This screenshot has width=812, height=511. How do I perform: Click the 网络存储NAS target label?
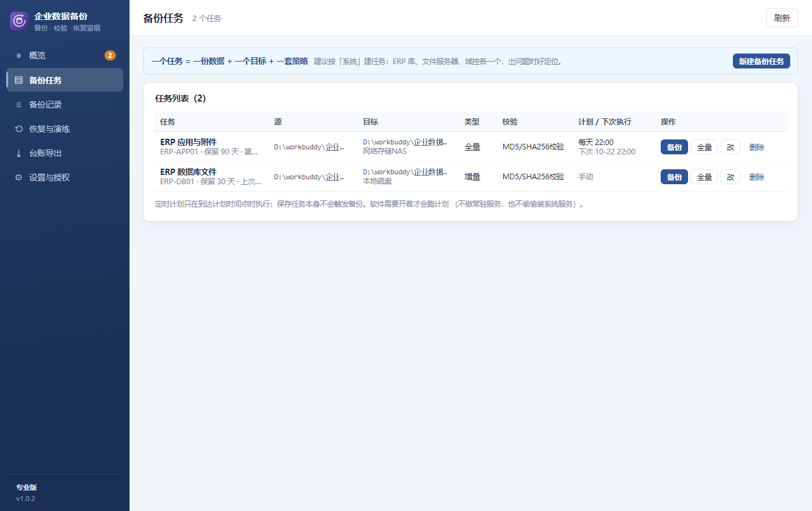pos(385,151)
